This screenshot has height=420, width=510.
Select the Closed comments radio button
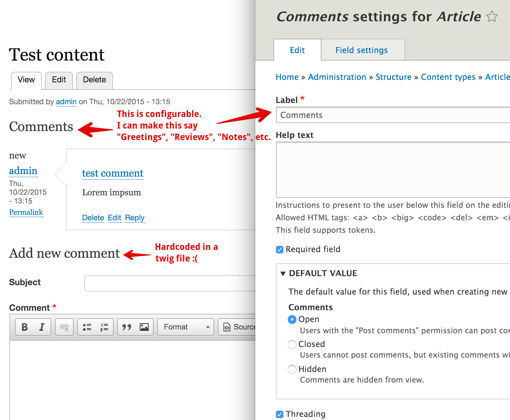tap(292, 344)
